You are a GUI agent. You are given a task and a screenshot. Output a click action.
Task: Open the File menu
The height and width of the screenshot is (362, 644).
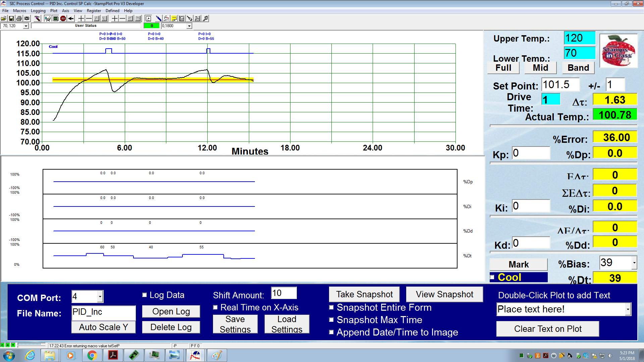5,11
